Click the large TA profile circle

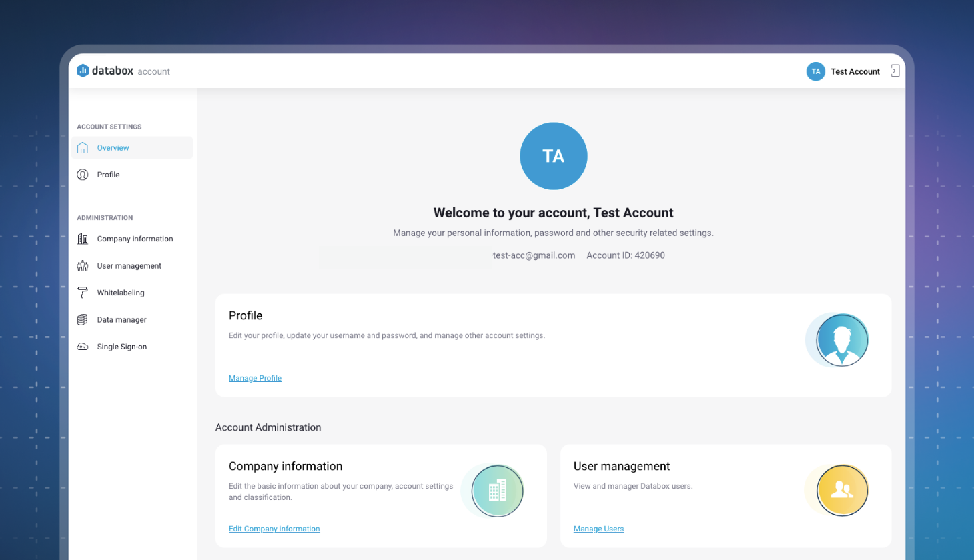(553, 155)
